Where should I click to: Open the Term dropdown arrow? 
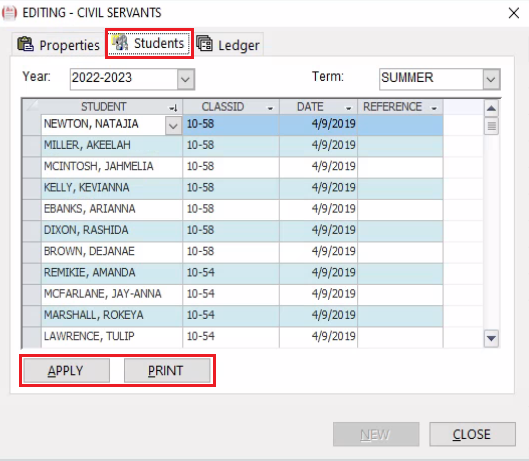click(x=491, y=79)
